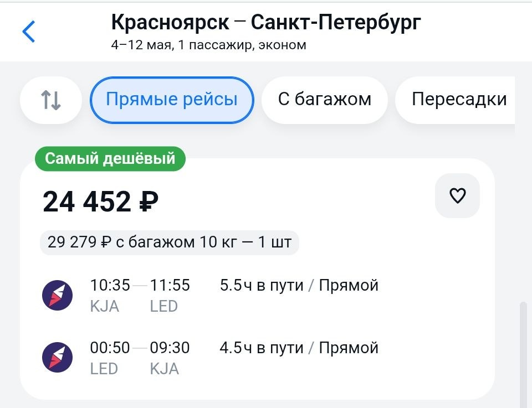Tap the 10:35 departure time from KJA
532x408 pixels.
click(x=110, y=286)
